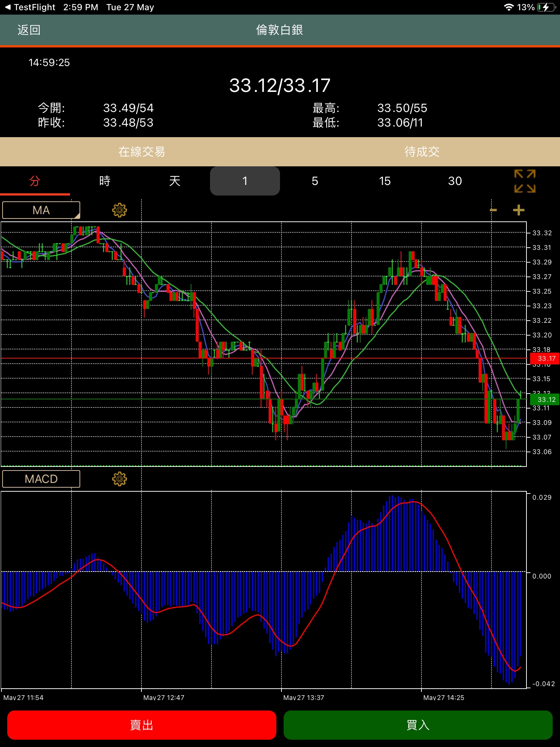Image resolution: width=560 pixels, height=747 pixels.
Task: Switch to 天 (day) timeframe tab
Action: 175,181
